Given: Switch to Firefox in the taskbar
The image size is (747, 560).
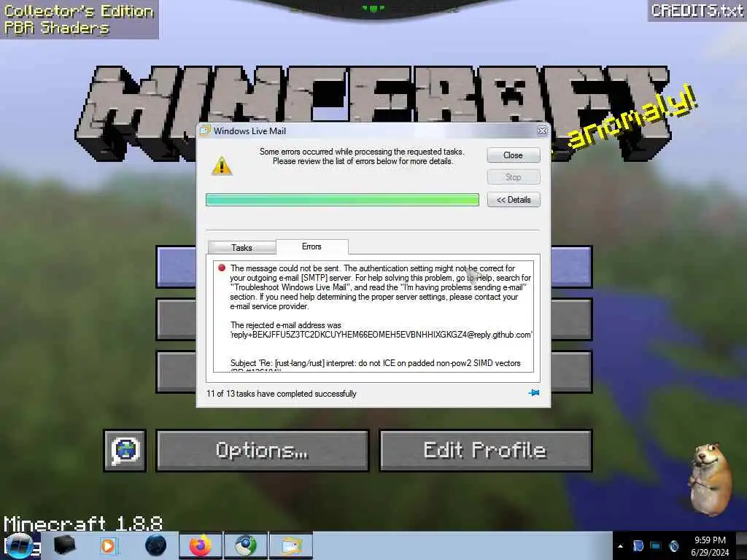Looking at the screenshot, I should pyautogui.click(x=201, y=545).
